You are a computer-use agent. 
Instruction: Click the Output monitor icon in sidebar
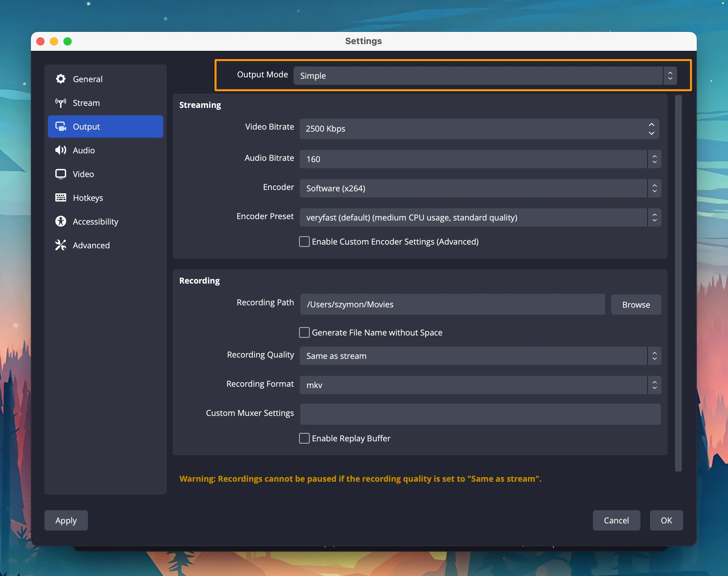pyautogui.click(x=61, y=127)
